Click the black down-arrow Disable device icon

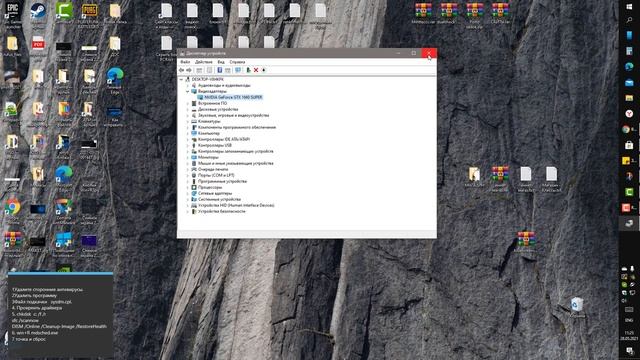click(x=264, y=70)
